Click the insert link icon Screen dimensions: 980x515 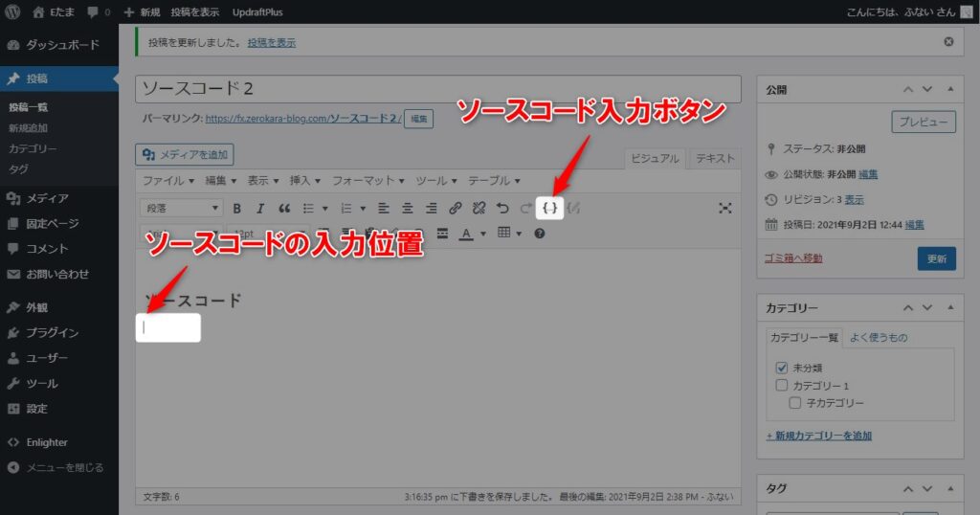455,208
